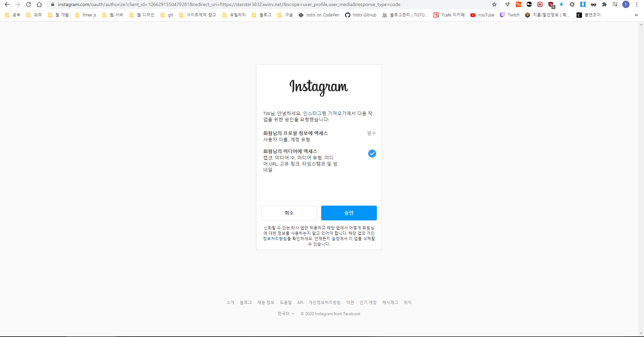
Task: Open the 한국어 language dropdown
Action: tap(286, 313)
